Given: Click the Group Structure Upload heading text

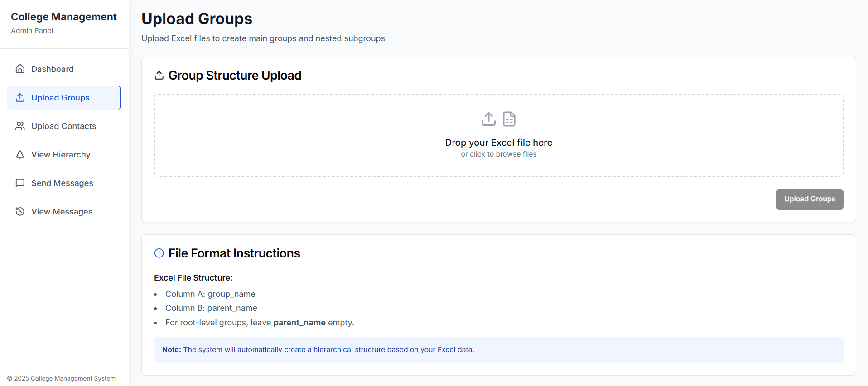Looking at the screenshot, I should click(x=235, y=75).
